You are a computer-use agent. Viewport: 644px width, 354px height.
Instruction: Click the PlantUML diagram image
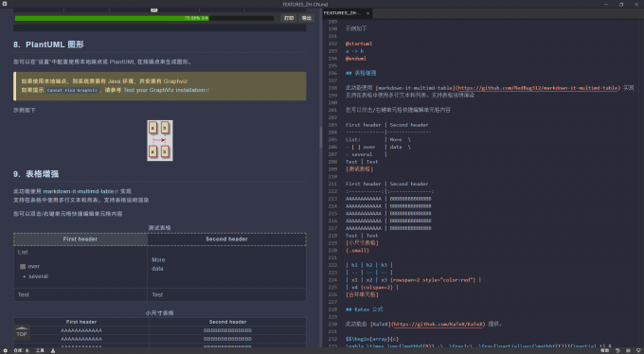[x=160, y=140]
